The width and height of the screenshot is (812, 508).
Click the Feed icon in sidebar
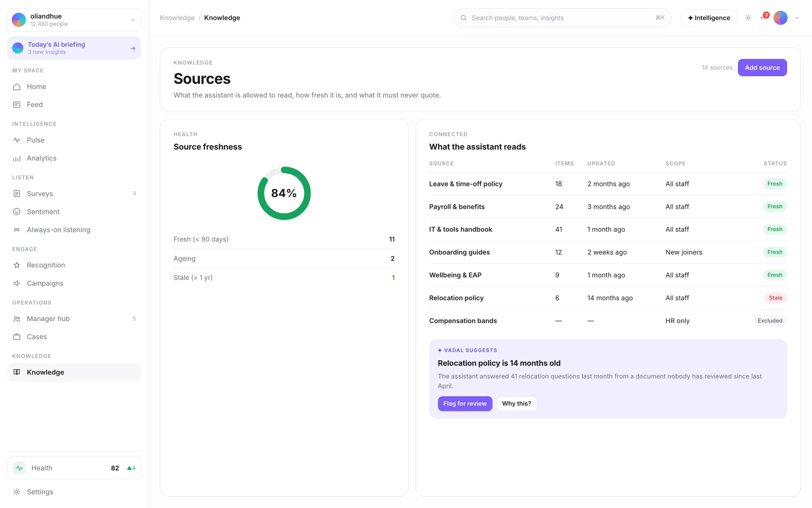pyautogui.click(x=17, y=105)
